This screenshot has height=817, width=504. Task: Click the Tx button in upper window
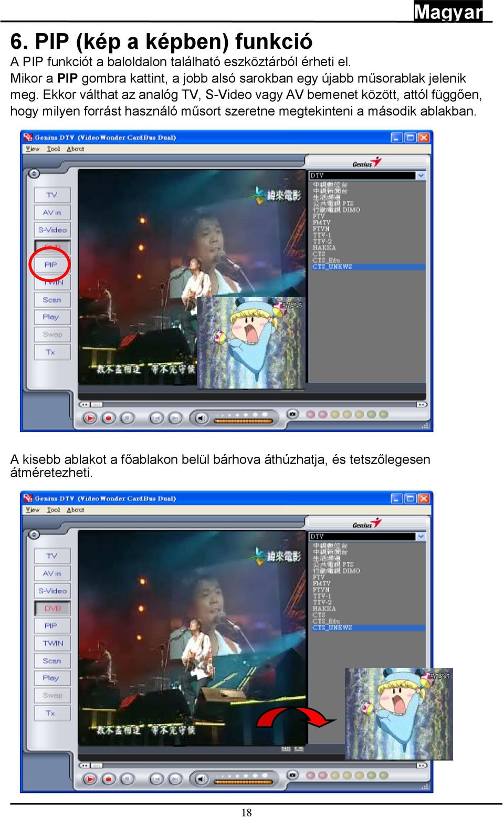(52, 352)
